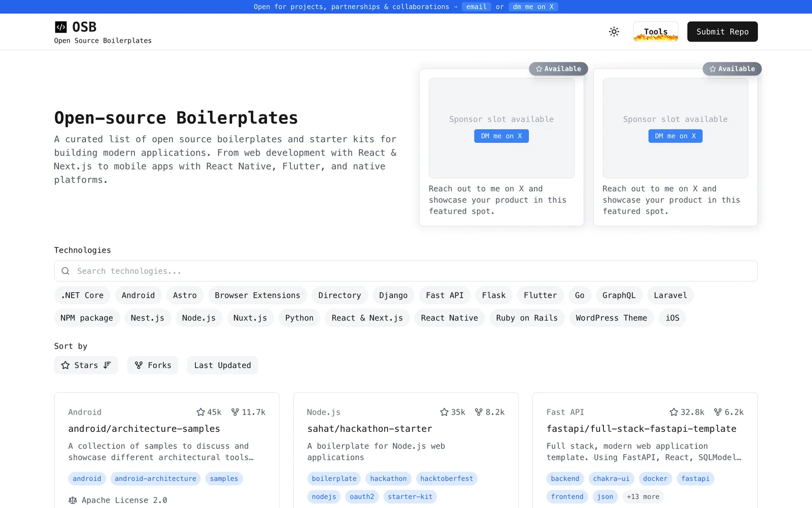The image size is (812, 508).
Task: Click the OSB code logo icon
Action: (61, 27)
